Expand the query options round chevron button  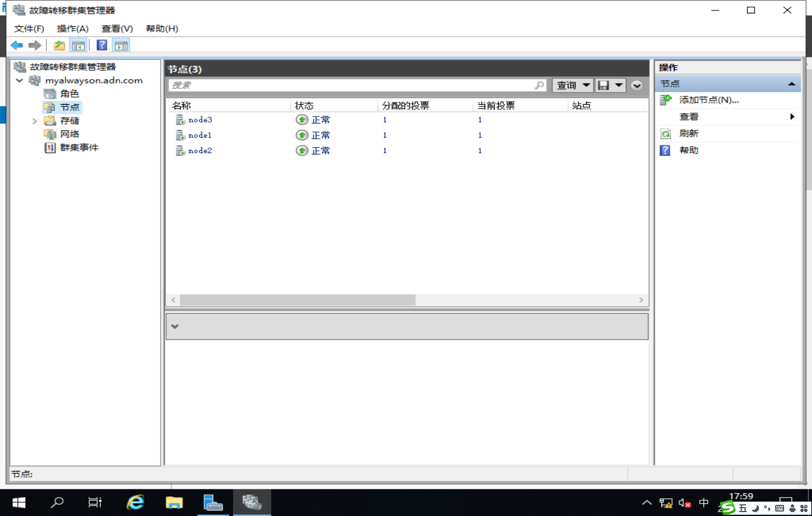tap(637, 85)
